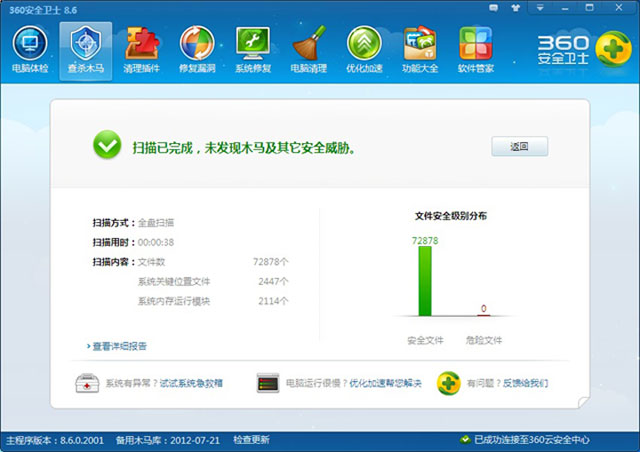This screenshot has height=452, width=640.
Task: Close the 360 安全卫士 window
Action: click(619, 7)
